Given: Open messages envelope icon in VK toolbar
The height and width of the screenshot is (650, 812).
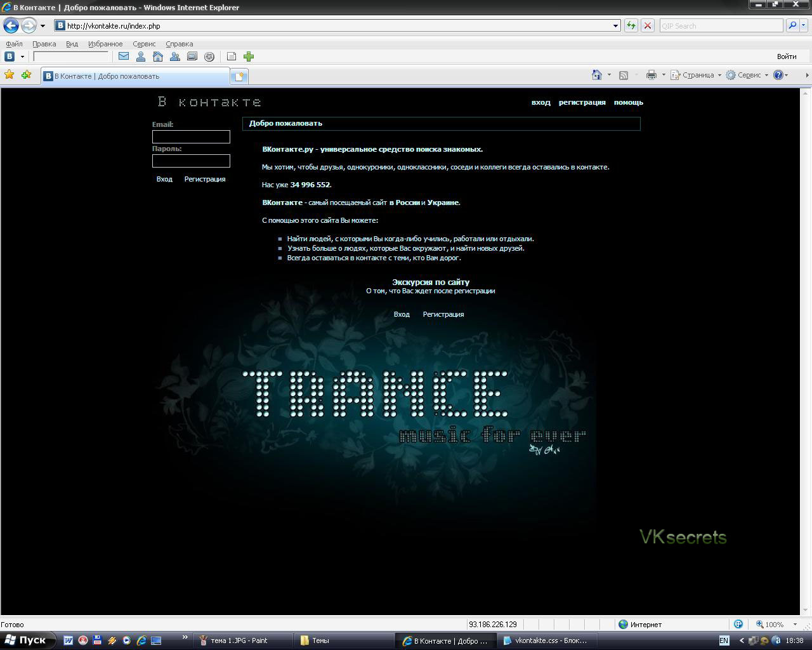Looking at the screenshot, I should pos(124,56).
